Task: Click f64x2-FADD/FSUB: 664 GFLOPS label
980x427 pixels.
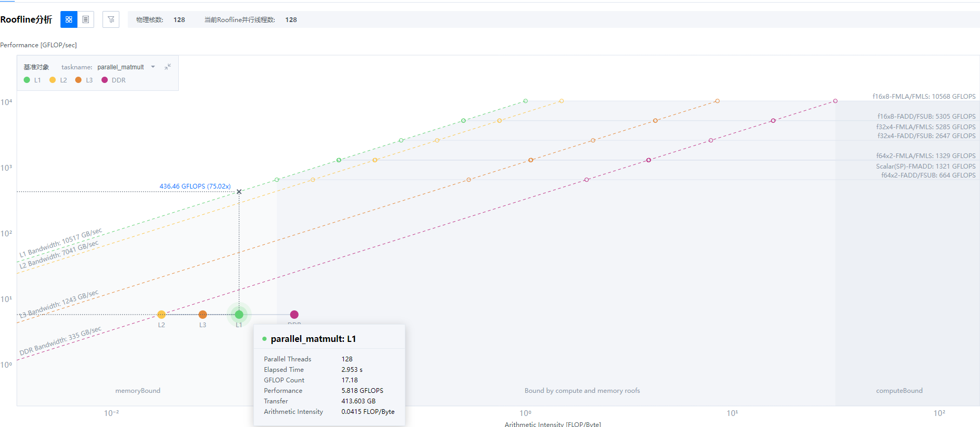Action: point(928,175)
